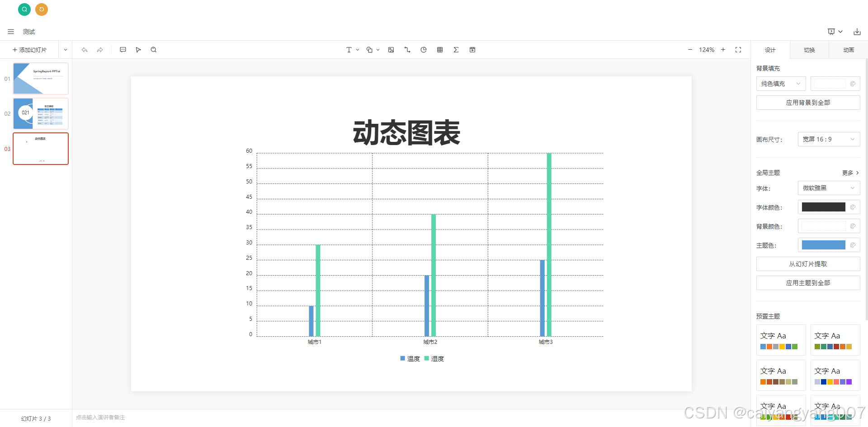Click the 应用背景到全部 button
This screenshot has width=868, height=427.
coord(808,103)
